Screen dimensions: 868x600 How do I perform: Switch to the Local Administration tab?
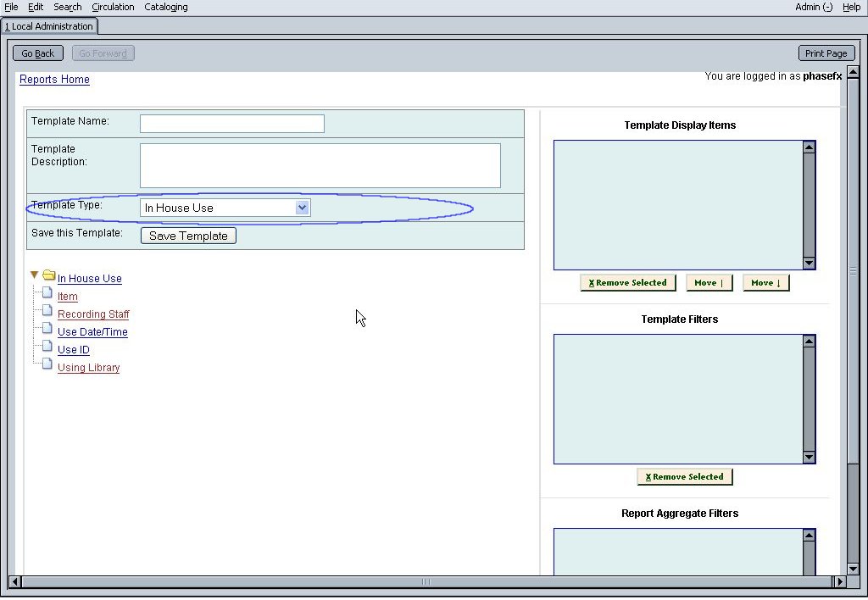49,26
